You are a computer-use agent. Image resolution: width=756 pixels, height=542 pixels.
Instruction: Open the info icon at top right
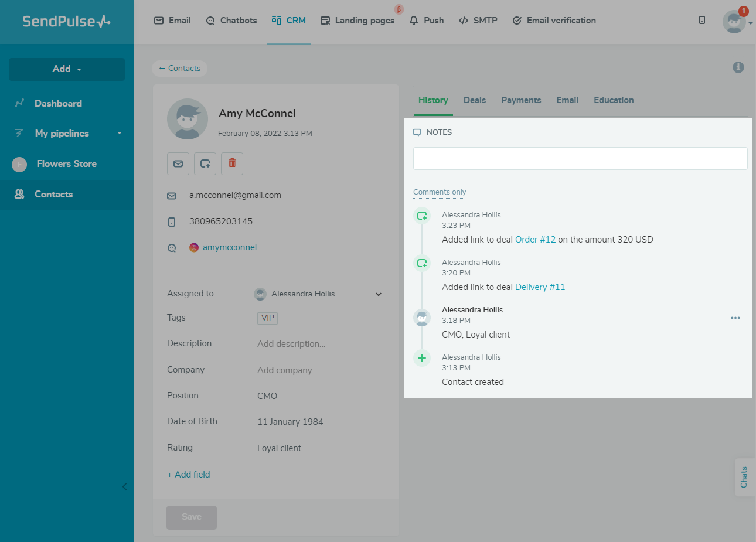(738, 67)
